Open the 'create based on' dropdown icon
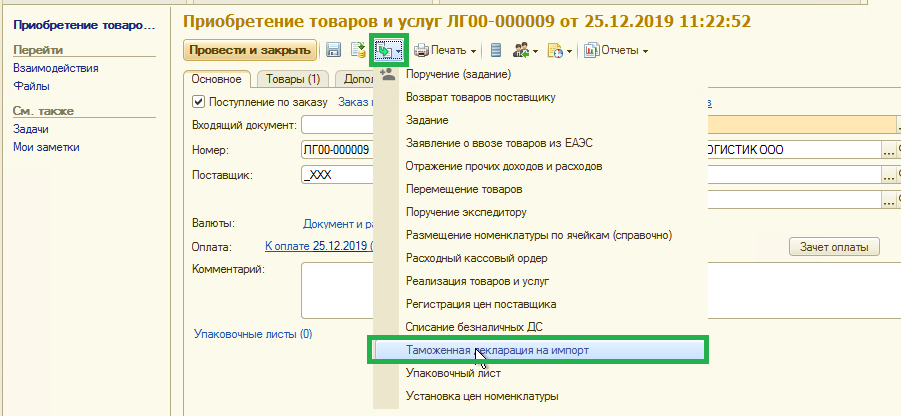 click(x=388, y=50)
